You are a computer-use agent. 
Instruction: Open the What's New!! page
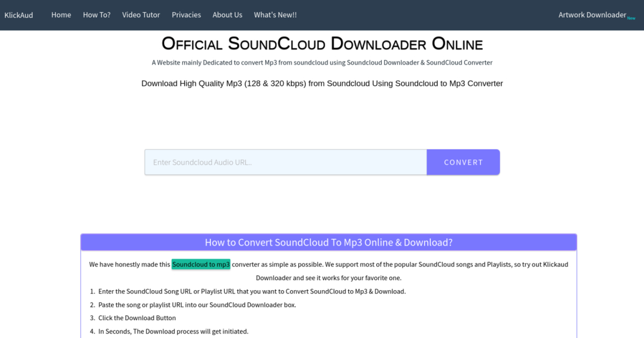[x=275, y=15]
